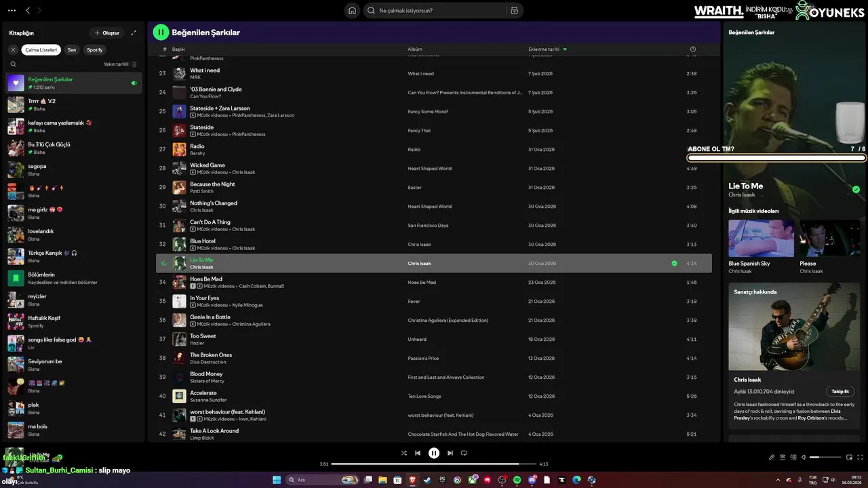
Task: Pause using the bottom player button
Action: (434, 453)
